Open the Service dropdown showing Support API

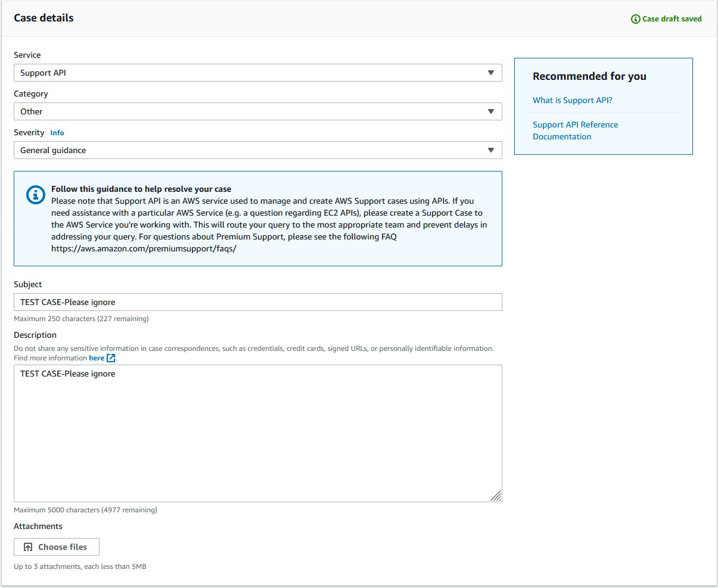257,73
